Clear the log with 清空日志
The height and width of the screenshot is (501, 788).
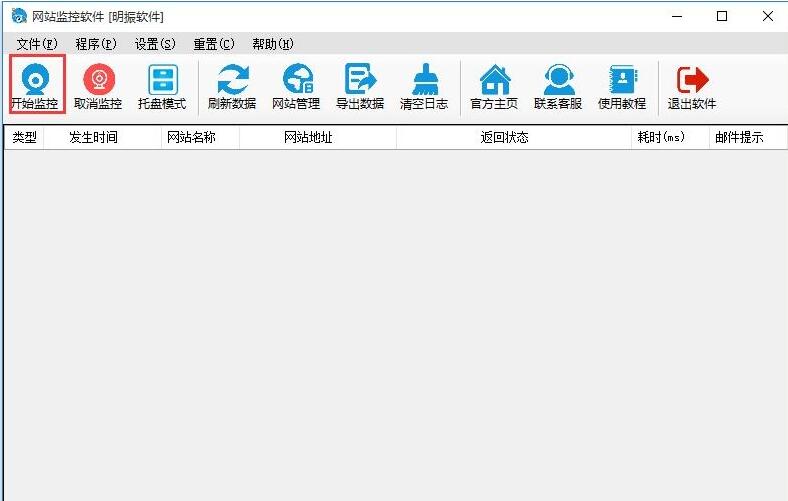click(x=424, y=86)
